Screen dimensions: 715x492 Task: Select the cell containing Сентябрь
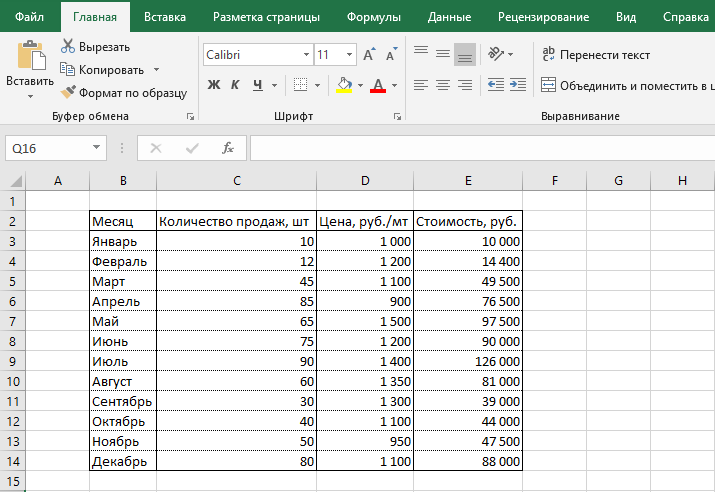pos(122,401)
